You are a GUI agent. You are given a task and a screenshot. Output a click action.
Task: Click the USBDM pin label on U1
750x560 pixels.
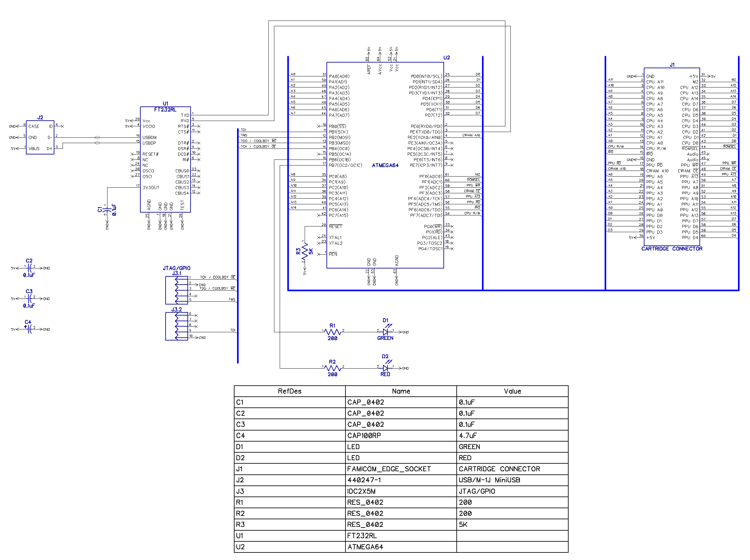pyautogui.click(x=149, y=137)
